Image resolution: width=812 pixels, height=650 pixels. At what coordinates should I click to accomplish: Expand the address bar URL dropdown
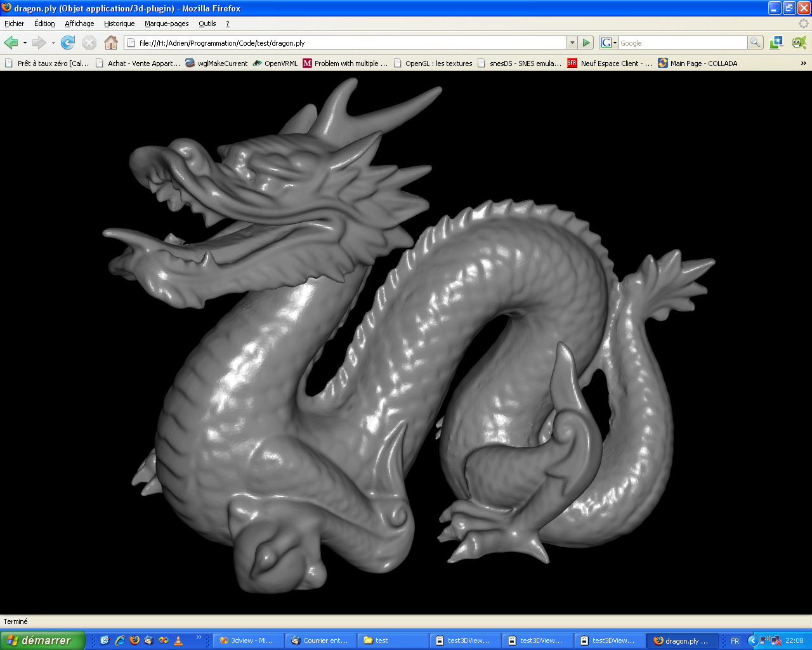[572, 43]
